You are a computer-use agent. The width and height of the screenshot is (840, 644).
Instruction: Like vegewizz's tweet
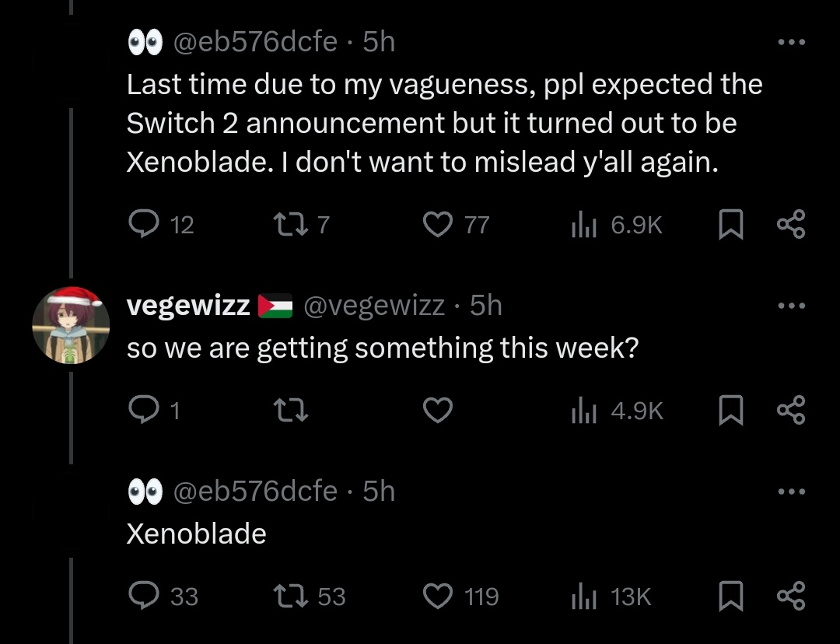[x=438, y=411]
